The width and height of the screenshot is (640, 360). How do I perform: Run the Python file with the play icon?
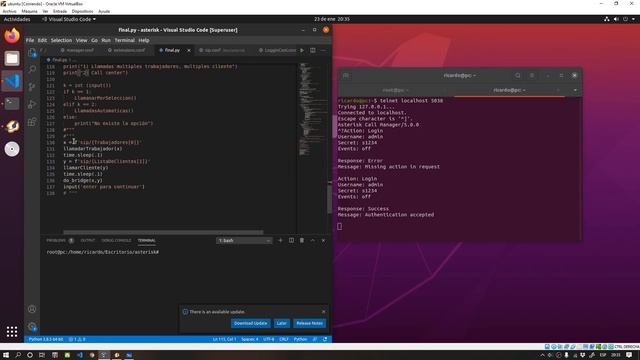302,50
